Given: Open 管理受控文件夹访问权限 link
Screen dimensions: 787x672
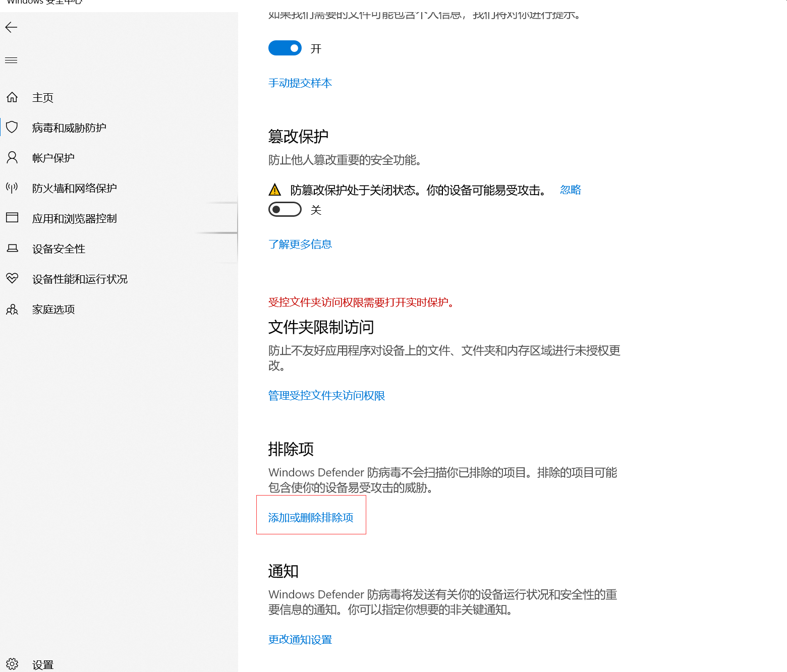Looking at the screenshot, I should tap(326, 396).
